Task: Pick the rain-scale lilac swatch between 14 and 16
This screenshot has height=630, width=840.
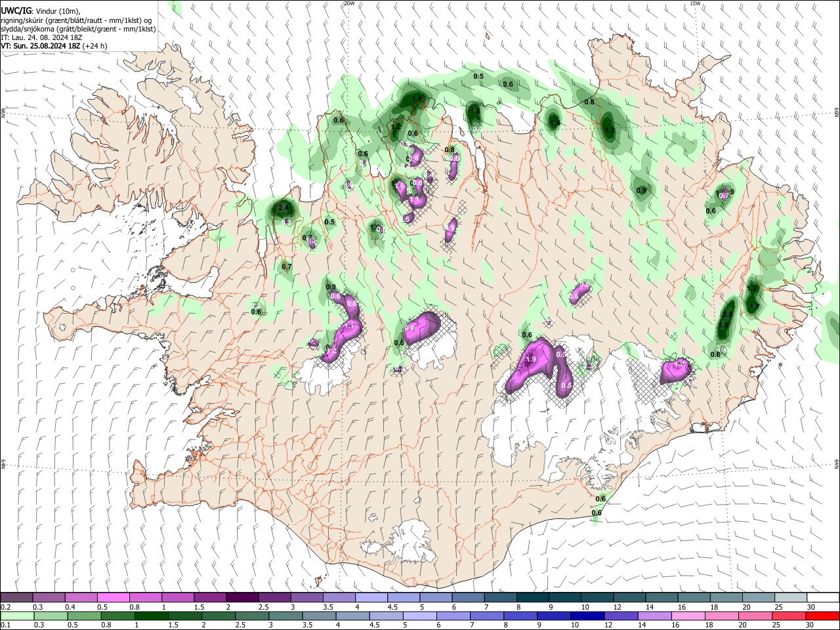Action: [655, 616]
